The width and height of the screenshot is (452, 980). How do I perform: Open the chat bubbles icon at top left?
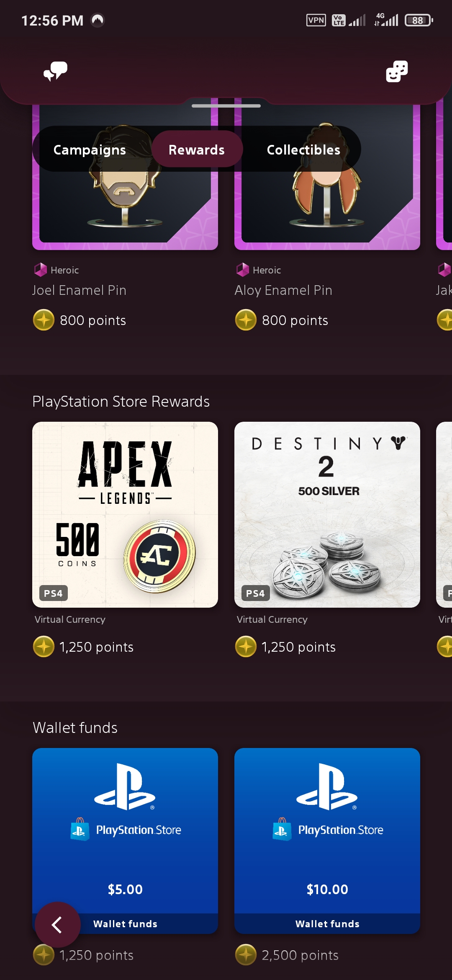[x=56, y=71]
